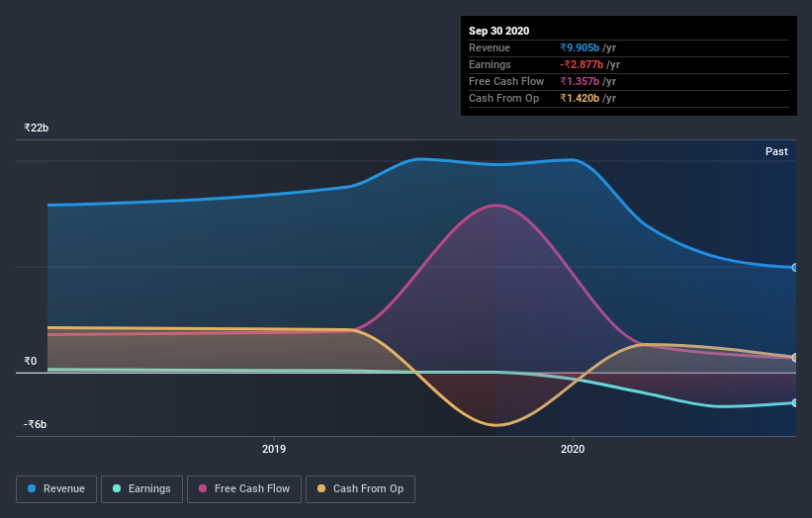Select the Cash From Op endpoint marker
This screenshot has height=518, width=812.
pos(795,358)
